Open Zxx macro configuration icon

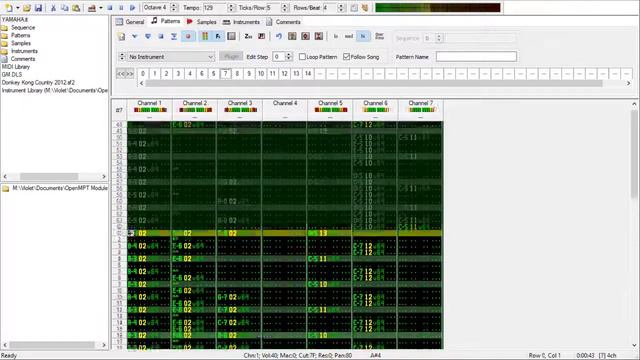pos(248,36)
